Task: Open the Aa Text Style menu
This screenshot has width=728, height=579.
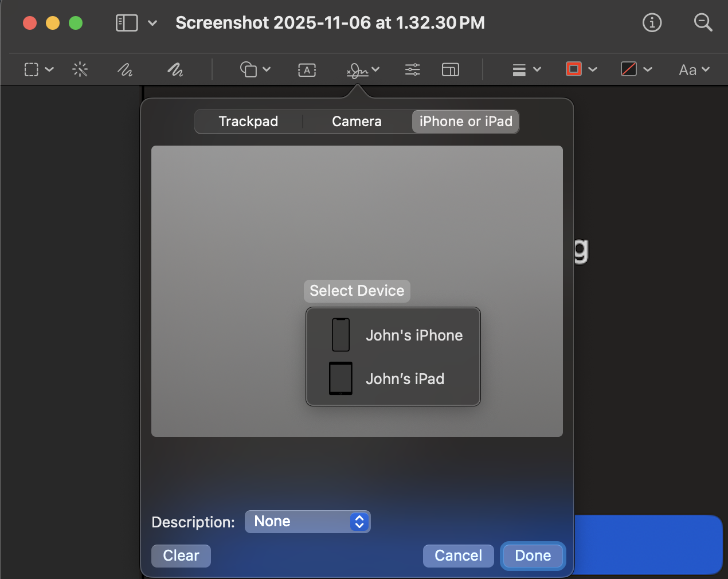Action: click(x=694, y=70)
